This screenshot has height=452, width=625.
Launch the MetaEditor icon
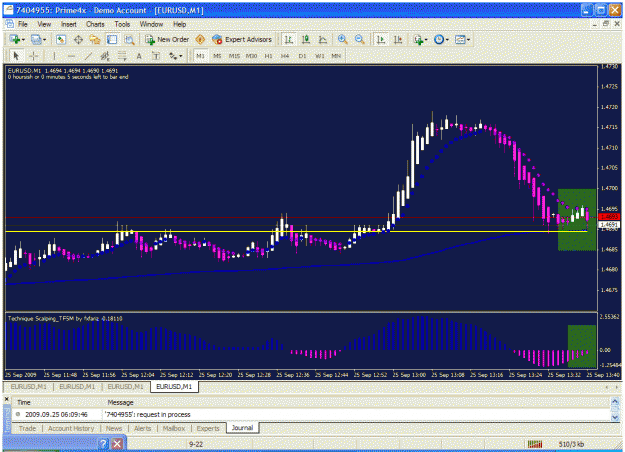point(200,39)
